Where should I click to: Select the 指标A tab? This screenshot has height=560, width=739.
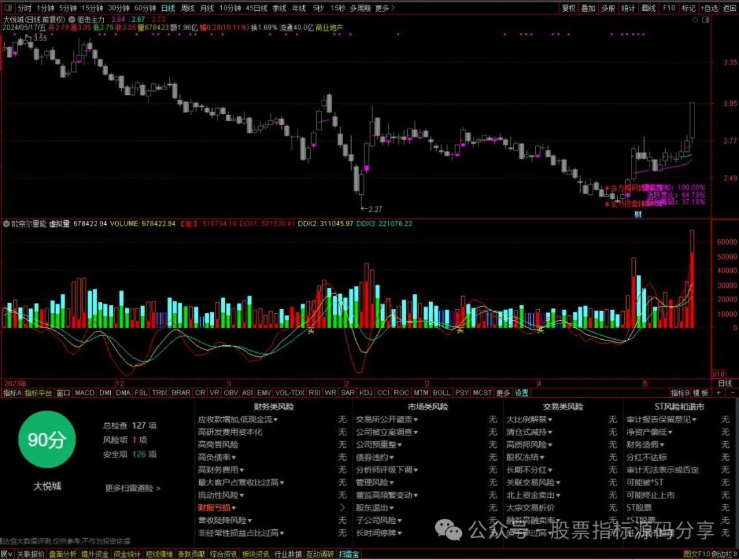click(12, 392)
